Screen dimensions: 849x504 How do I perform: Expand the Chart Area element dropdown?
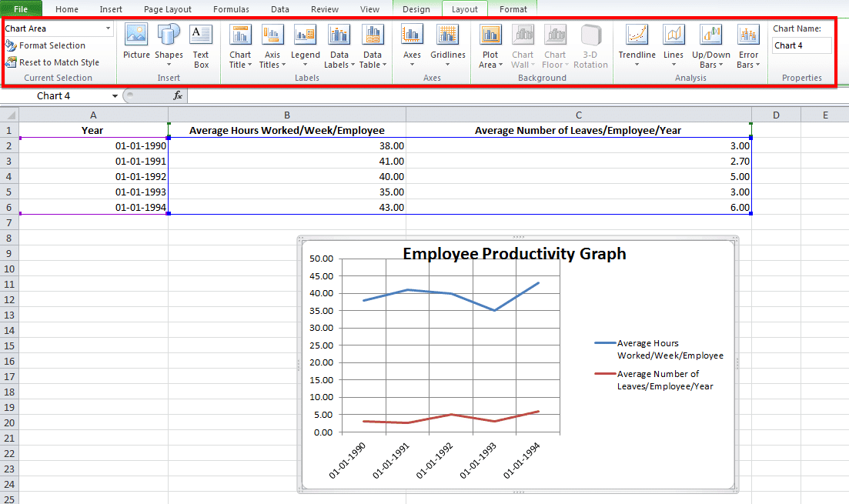pos(109,28)
